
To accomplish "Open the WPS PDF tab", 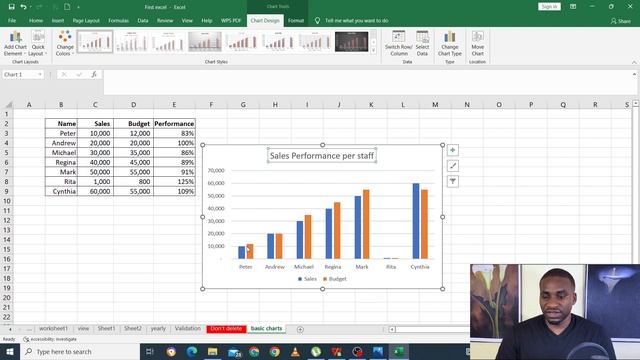I will 231,20.
